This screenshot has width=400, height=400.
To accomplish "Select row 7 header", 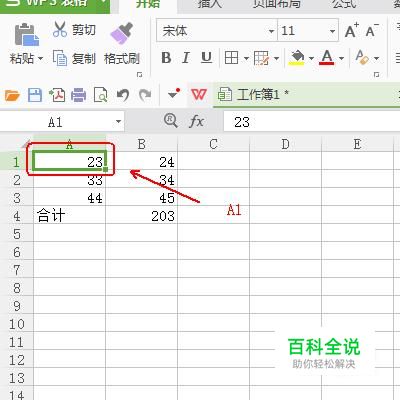I will pyautogui.click(x=16, y=270).
